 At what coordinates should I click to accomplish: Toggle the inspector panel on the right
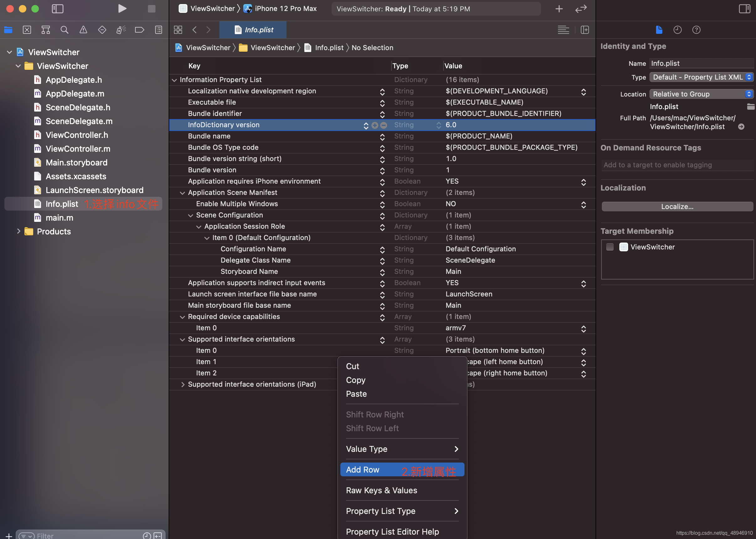(x=745, y=9)
